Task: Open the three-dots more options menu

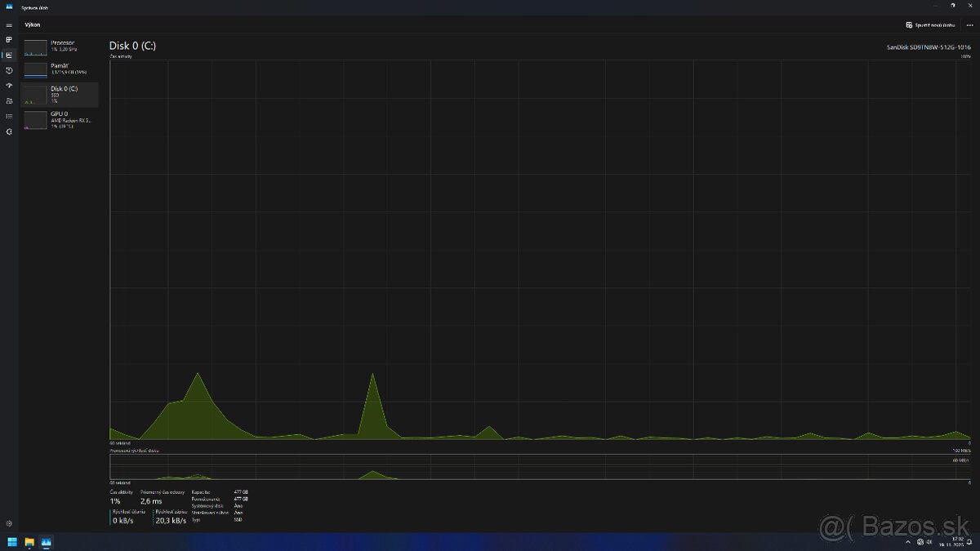Action: [x=969, y=25]
